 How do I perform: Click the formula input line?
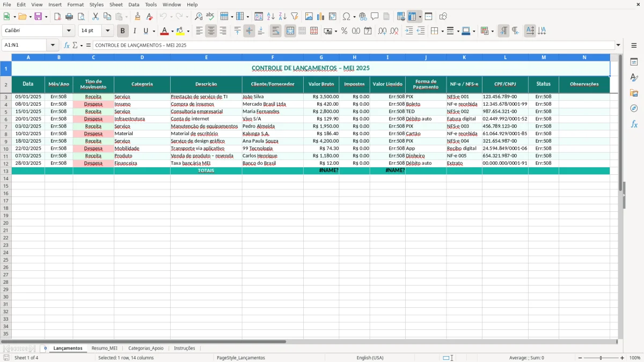354,45
